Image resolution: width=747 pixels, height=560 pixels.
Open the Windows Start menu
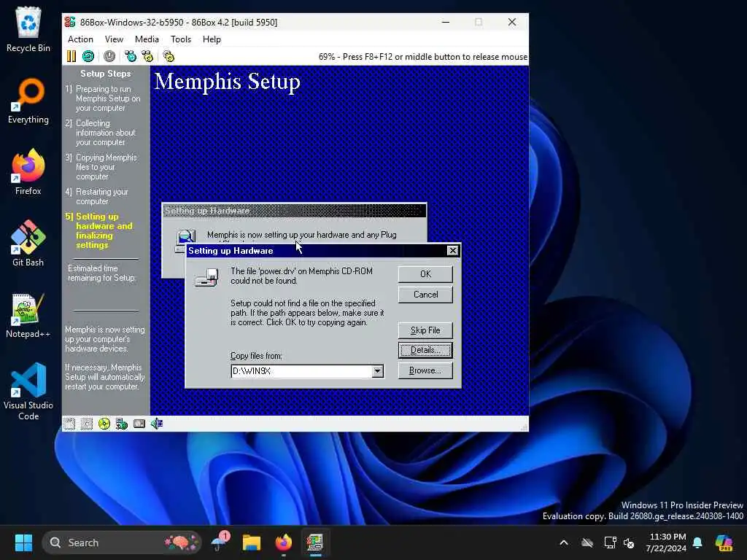[x=23, y=542]
